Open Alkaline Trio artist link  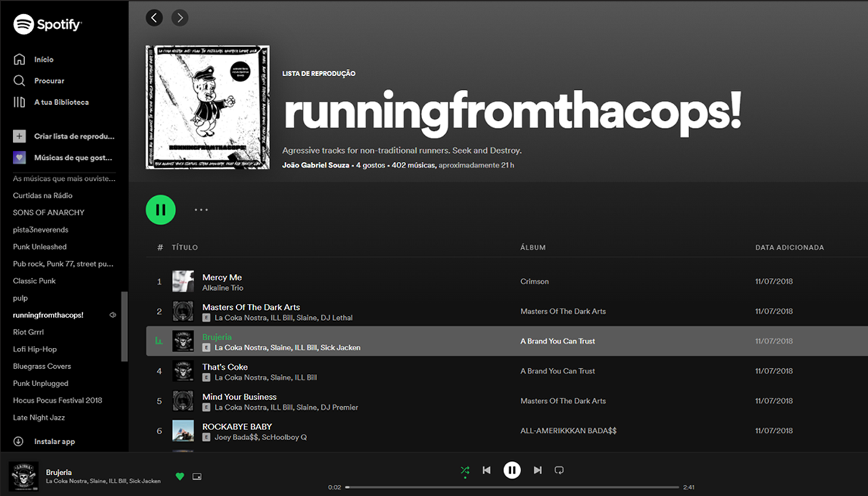coord(223,288)
